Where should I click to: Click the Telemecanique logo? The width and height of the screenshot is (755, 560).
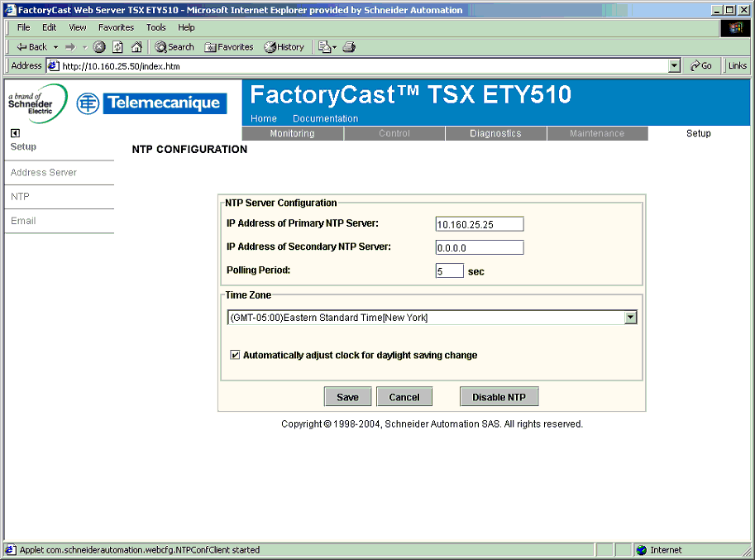coord(151,103)
